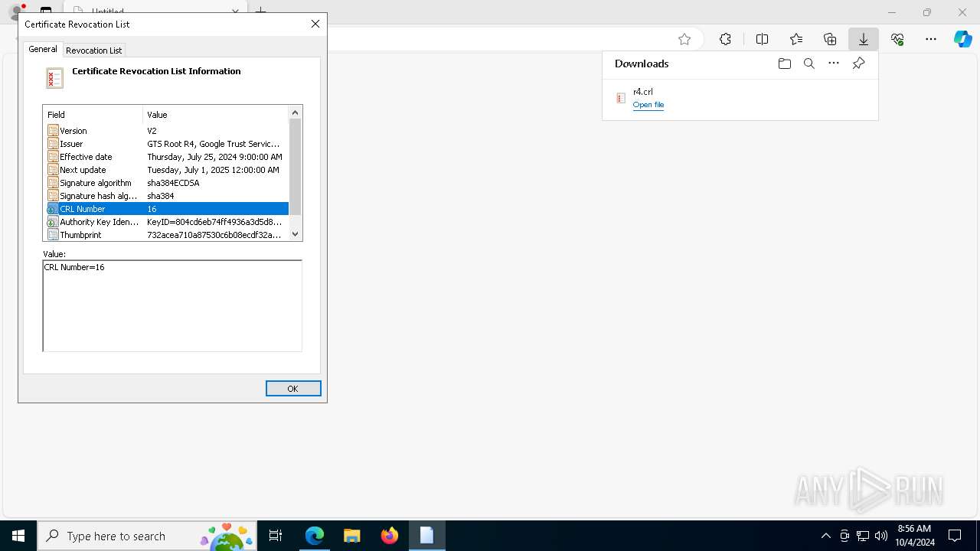Image resolution: width=980 pixels, height=551 pixels.
Task: Open file link for r4.crl
Action: point(648,105)
